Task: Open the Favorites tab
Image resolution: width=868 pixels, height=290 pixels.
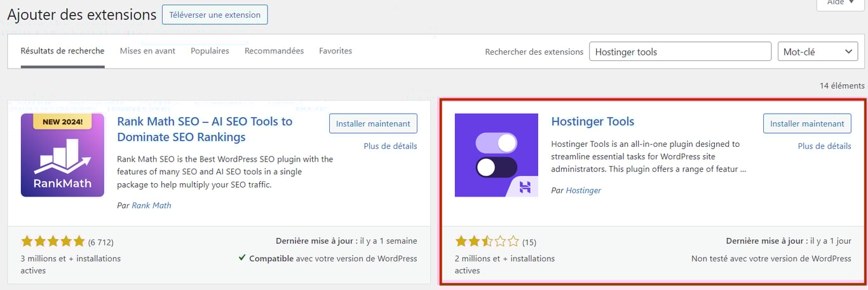Action: point(336,51)
